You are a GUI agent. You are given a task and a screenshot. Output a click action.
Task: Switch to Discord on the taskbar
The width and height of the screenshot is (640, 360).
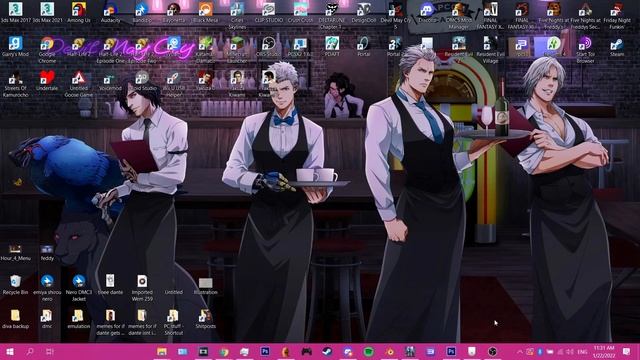348,351
